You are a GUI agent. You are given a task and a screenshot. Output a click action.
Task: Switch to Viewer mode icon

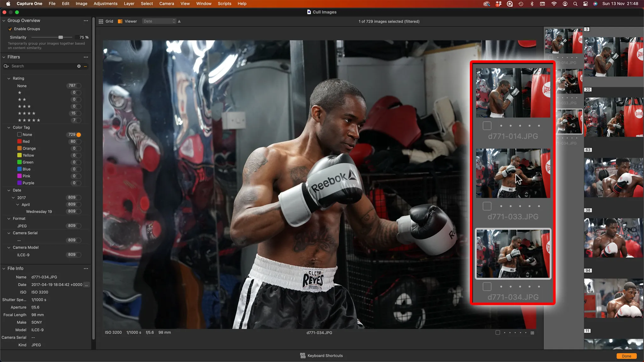pyautogui.click(x=120, y=21)
